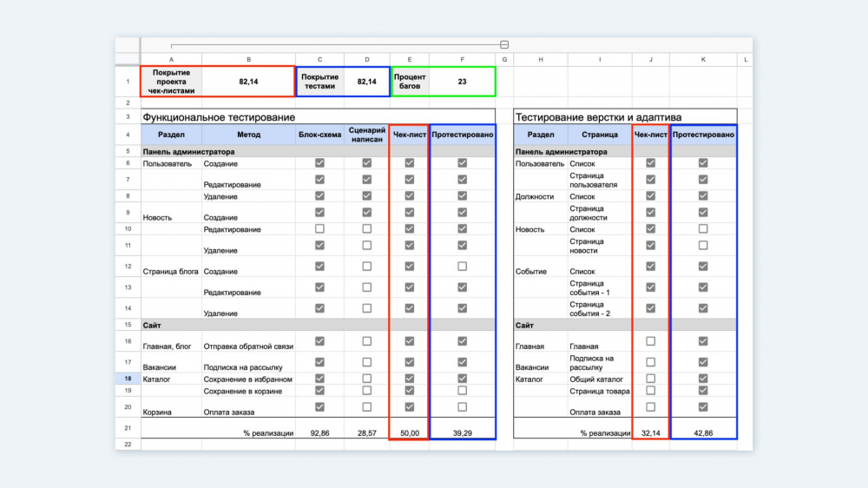This screenshot has width=868, height=488.
Task: Select row 1 header
Action: (x=128, y=82)
